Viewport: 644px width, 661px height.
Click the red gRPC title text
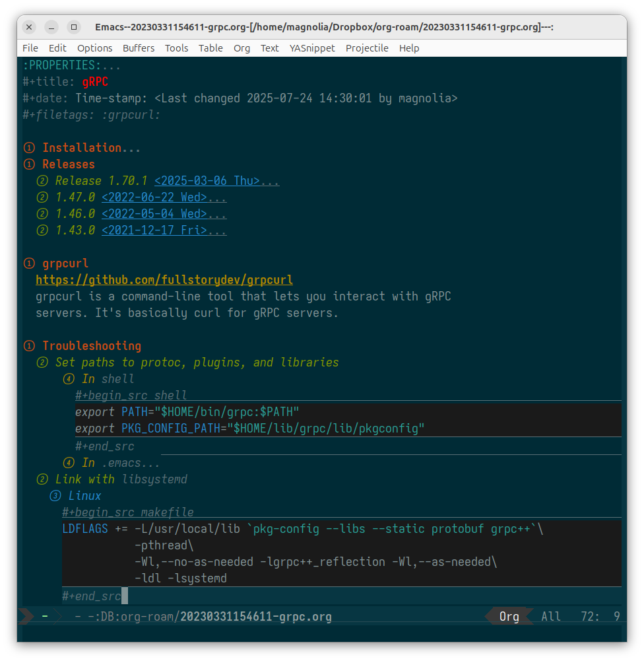[95, 82]
